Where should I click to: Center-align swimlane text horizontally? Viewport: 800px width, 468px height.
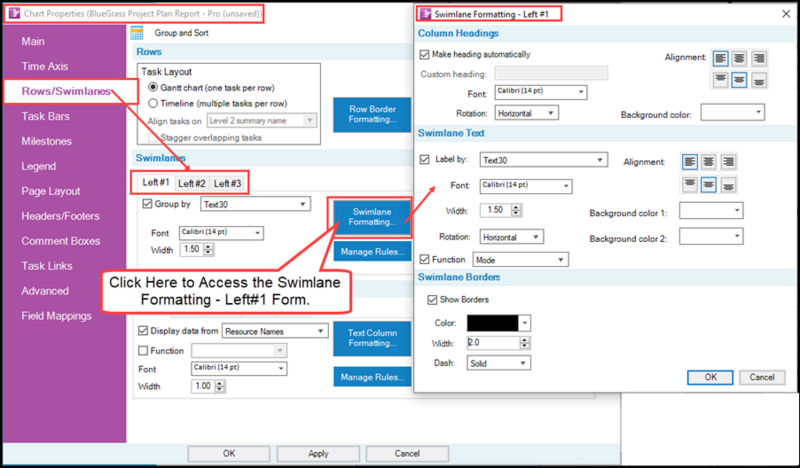pyautogui.click(x=709, y=162)
